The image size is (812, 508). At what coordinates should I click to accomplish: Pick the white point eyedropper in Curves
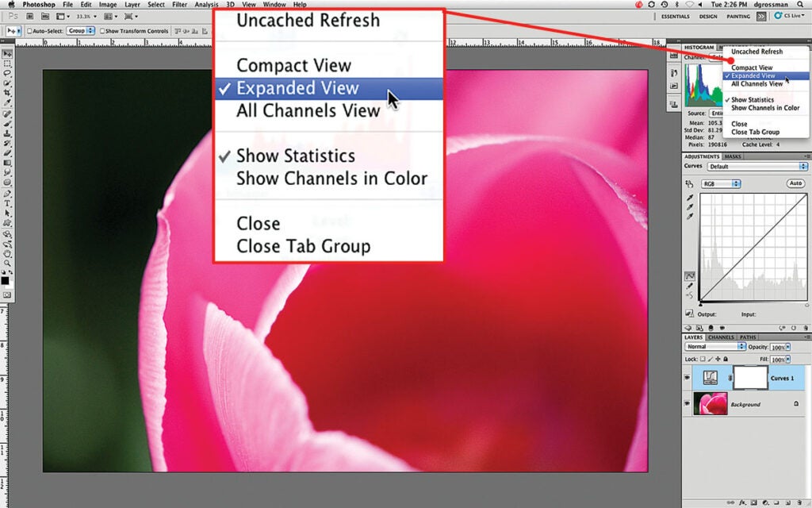pos(690,216)
